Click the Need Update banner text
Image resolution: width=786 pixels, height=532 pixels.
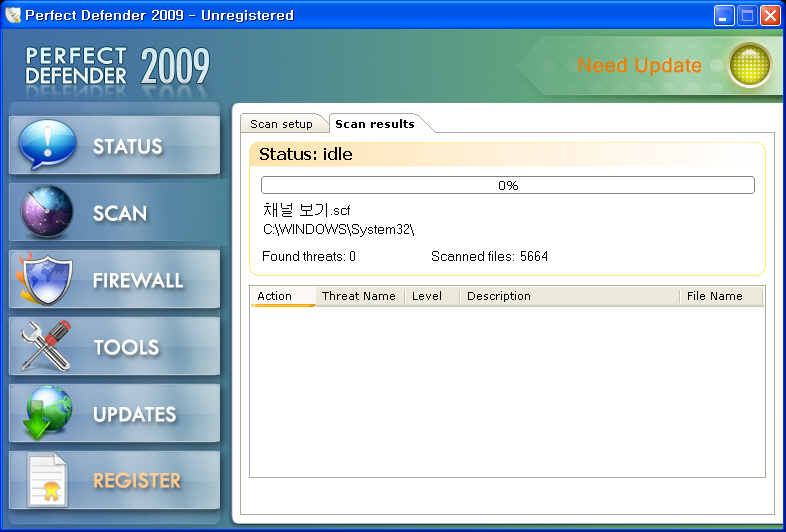click(639, 65)
